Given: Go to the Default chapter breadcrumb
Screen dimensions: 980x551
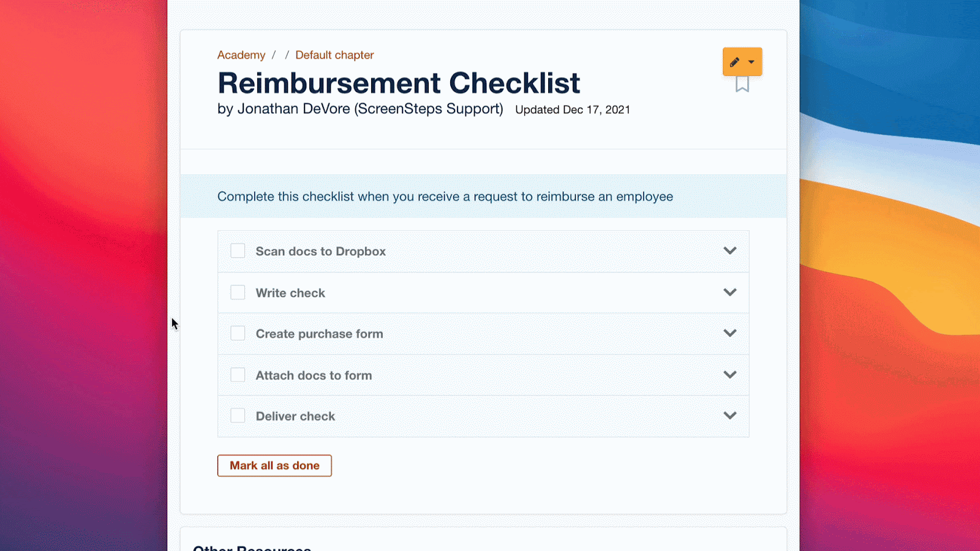Looking at the screenshot, I should click(x=334, y=55).
